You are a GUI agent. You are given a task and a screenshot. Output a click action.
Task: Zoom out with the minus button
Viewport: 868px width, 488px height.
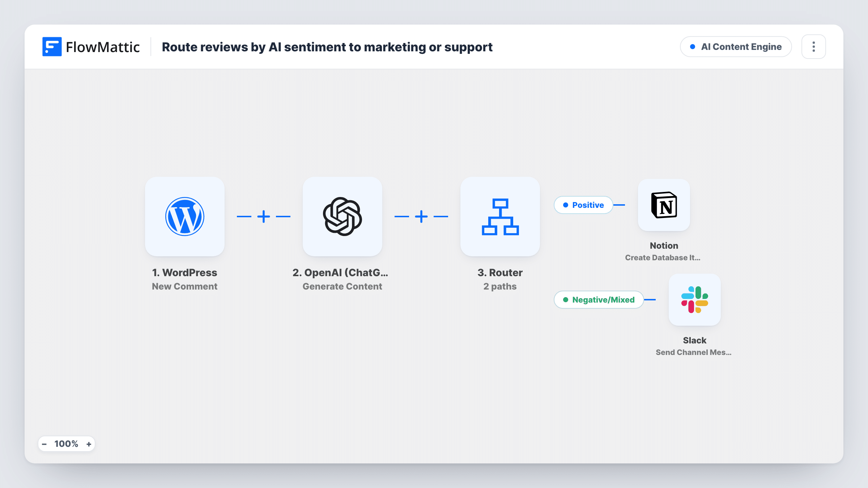click(x=44, y=444)
